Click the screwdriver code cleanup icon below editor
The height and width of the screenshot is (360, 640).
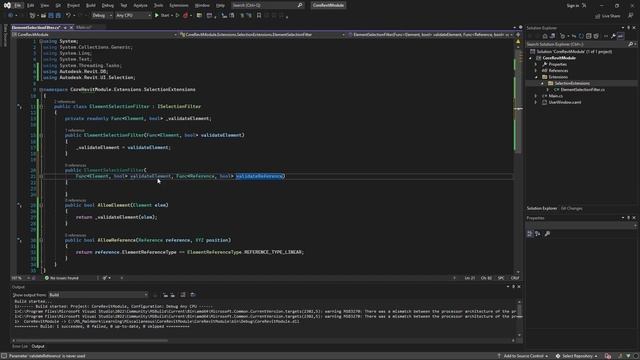(x=106, y=278)
